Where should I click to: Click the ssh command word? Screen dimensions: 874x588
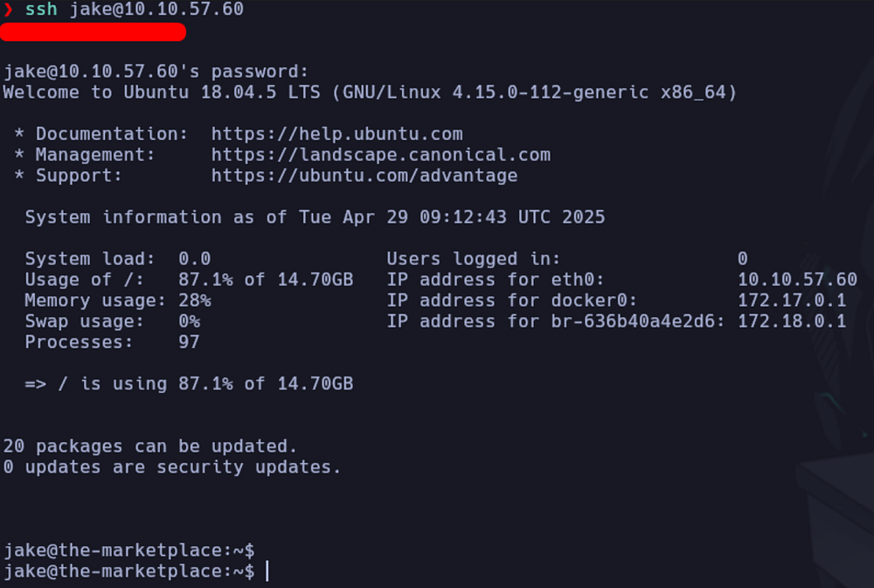click(41, 9)
